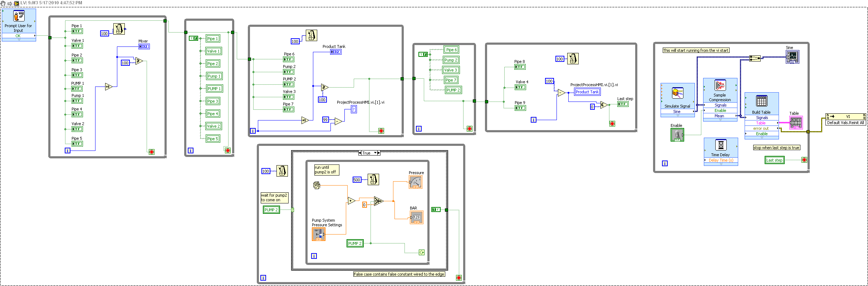Select the Product Tank I32 indicator terminal

(x=336, y=52)
